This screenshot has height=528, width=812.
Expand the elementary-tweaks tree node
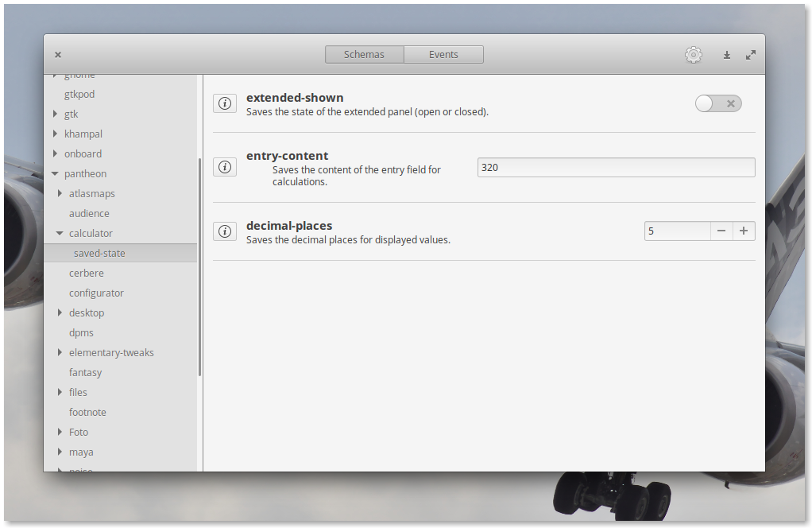60,352
